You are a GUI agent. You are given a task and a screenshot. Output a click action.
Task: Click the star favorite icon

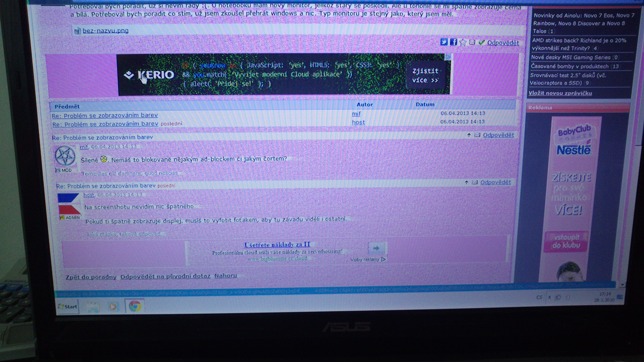(x=463, y=42)
